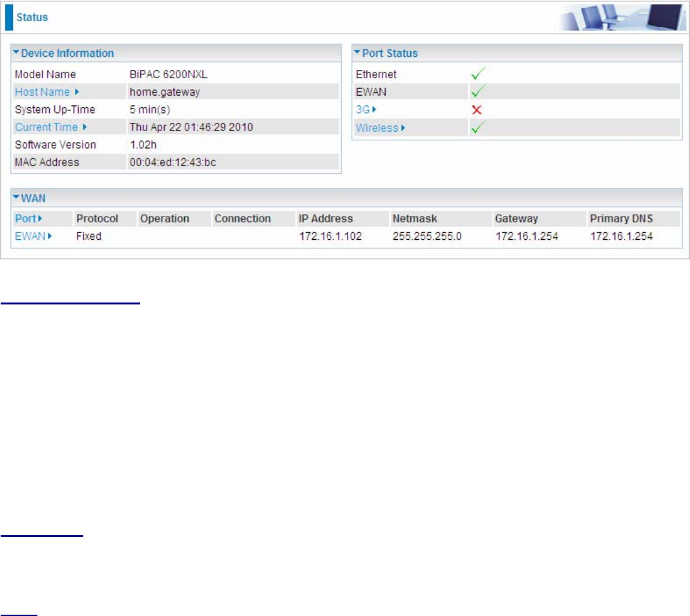Click the MAC Address label
690x616 pixels.
(x=47, y=162)
